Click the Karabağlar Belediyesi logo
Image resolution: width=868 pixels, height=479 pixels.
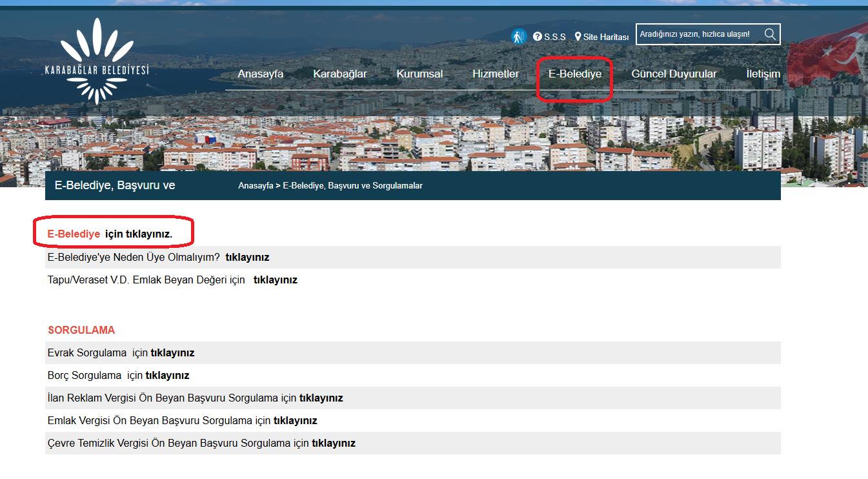(97, 62)
